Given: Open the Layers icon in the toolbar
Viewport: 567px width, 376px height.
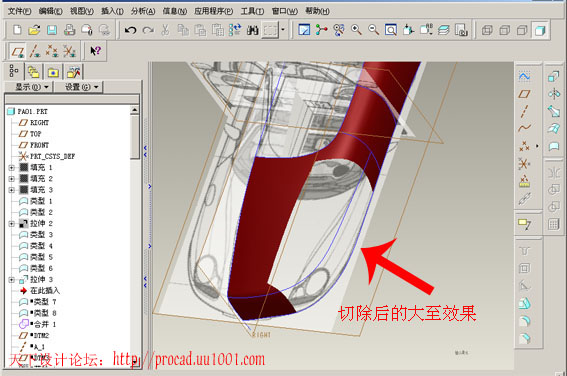Looking at the screenshot, I should (444, 30).
